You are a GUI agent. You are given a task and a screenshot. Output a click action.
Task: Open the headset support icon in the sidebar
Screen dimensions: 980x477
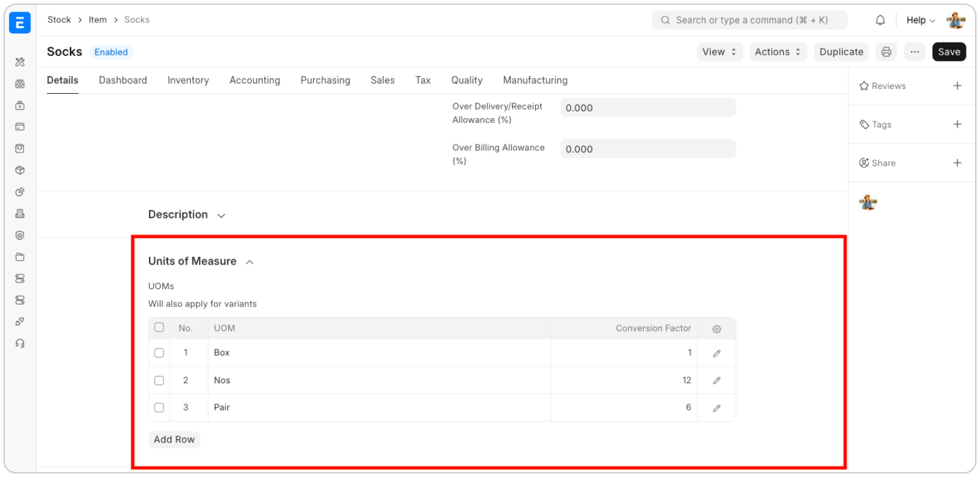pos(20,344)
